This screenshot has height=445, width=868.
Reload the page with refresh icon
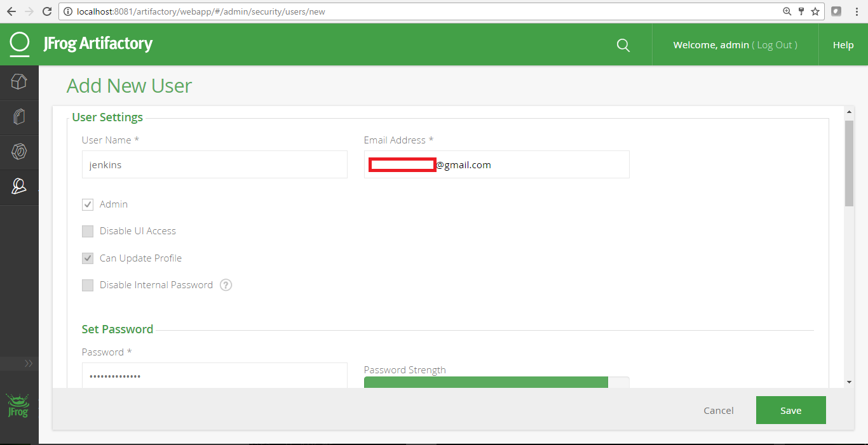click(47, 11)
